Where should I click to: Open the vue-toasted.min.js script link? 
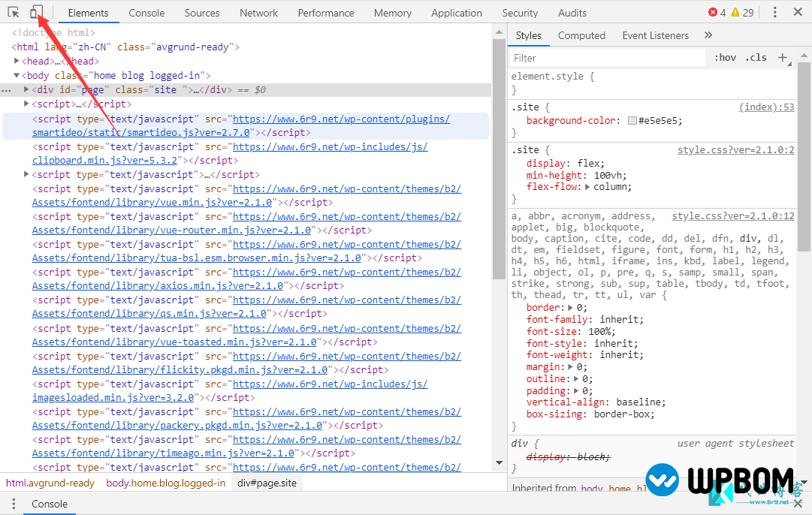coord(246,336)
